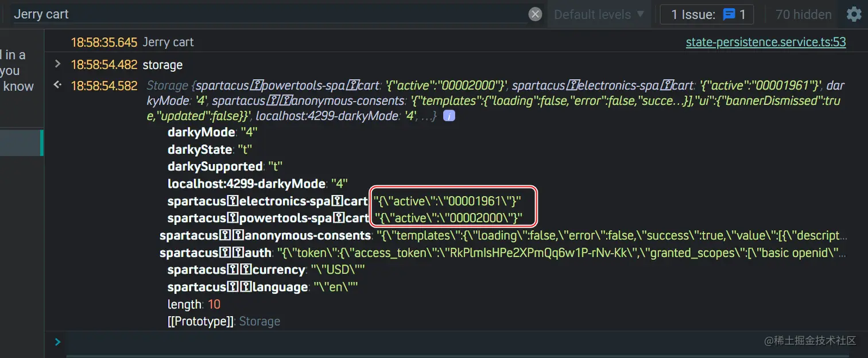
Task: Select the darkySupported property row
Action: (225, 166)
